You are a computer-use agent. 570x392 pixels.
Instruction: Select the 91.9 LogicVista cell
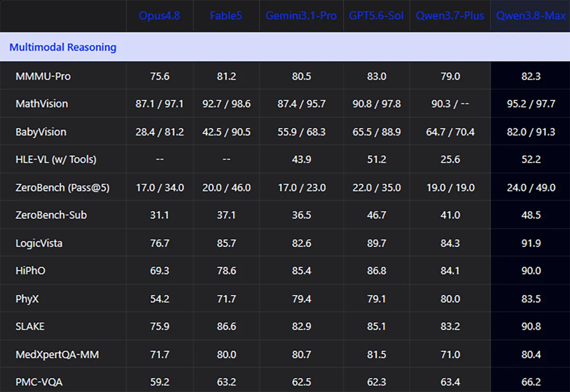pos(531,243)
